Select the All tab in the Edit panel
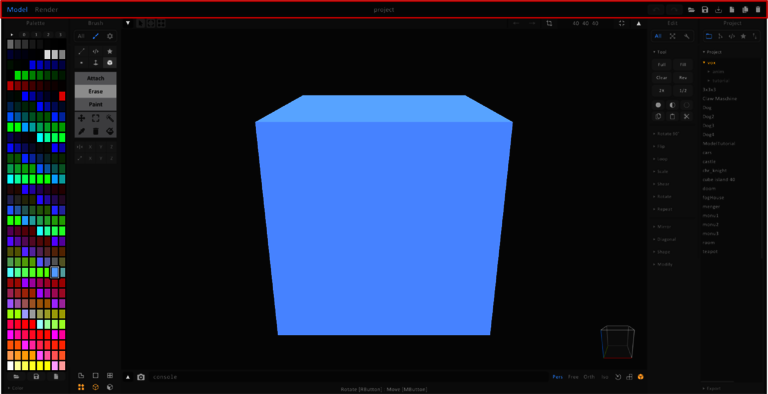 tap(658, 36)
